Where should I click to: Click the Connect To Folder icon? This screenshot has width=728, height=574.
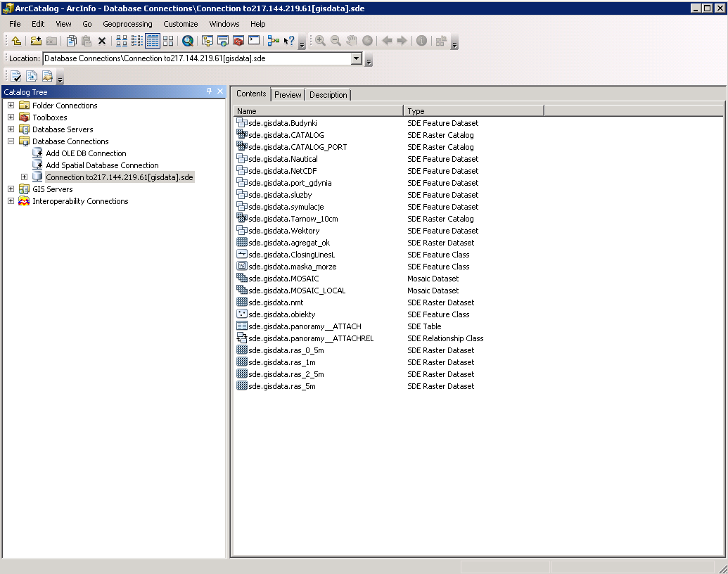[36, 41]
